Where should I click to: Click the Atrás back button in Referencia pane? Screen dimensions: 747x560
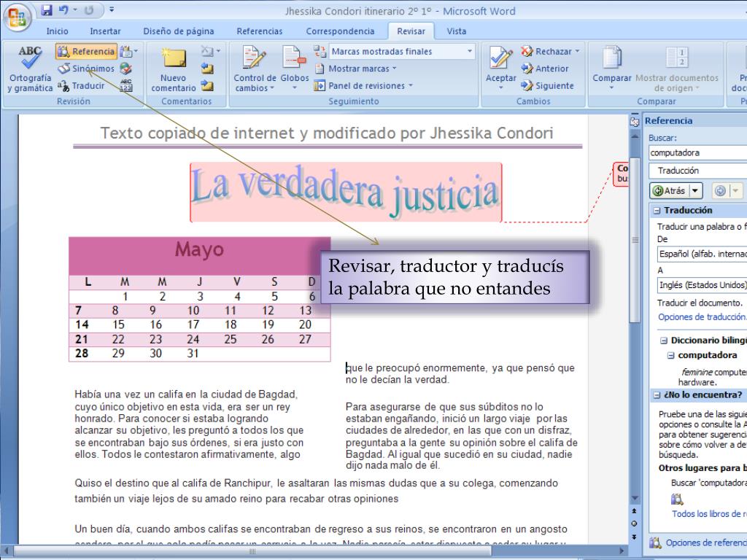(x=669, y=191)
